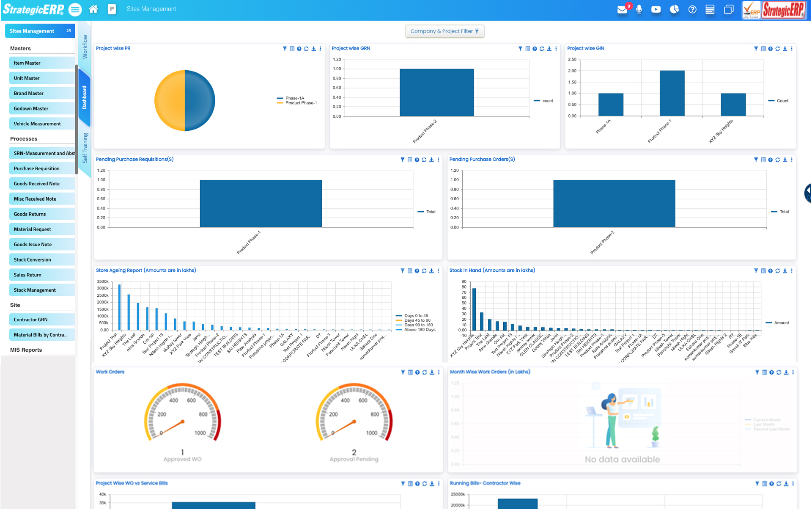Image resolution: width=812 pixels, height=510 pixels.
Task: Click the sidebar vertical scrollbar
Action: [77, 119]
